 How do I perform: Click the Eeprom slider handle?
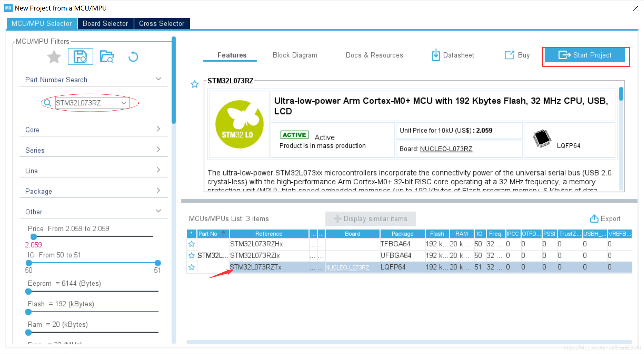click(x=28, y=291)
